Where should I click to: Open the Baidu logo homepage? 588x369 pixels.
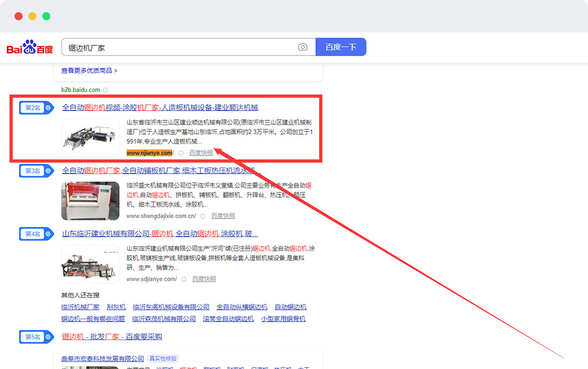click(30, 47)
